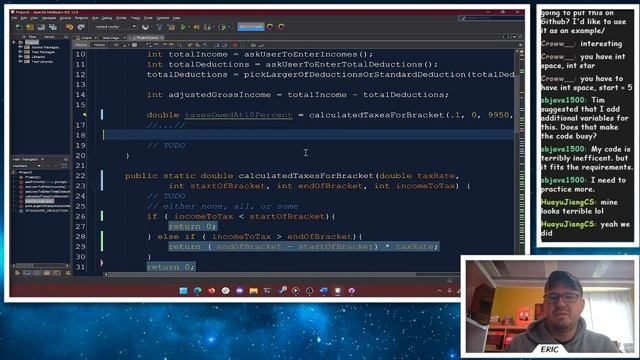Image resolution: width=640 pixels, height=360 pixels.
Task: Open Firefox from the taskbar
Action: [x=211, y=291]
